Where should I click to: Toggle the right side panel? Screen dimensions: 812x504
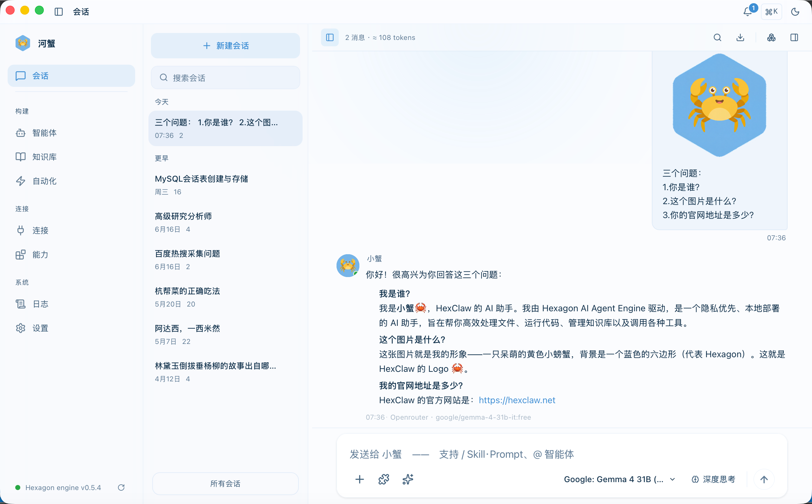pyautogui.click(x=794, y=37)
